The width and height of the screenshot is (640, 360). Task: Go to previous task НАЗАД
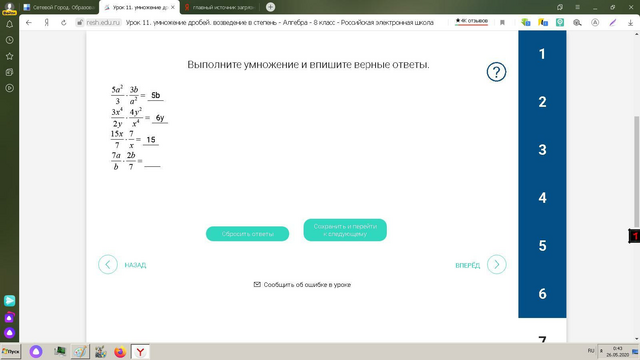pyautogui.click(x=135, y=265)
